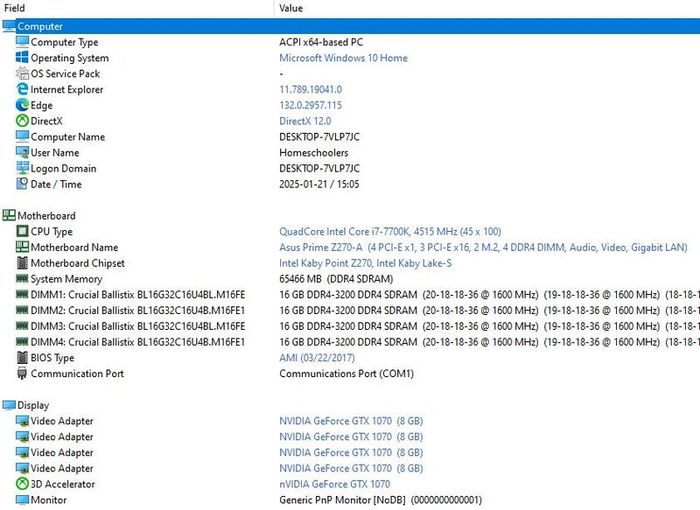This screenshot has width=700, height=510.
Task: Open the DirectX 12.0 link
Action: pos(305,121)
